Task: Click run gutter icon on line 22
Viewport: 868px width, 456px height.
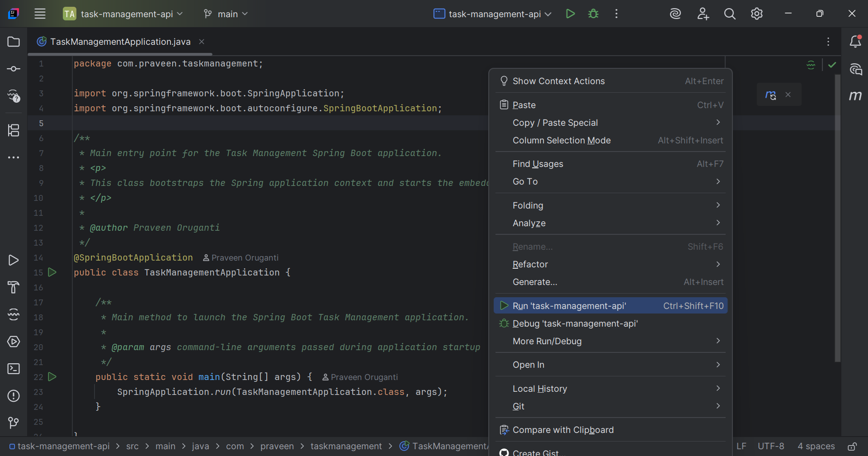Action: coord(52,377)
